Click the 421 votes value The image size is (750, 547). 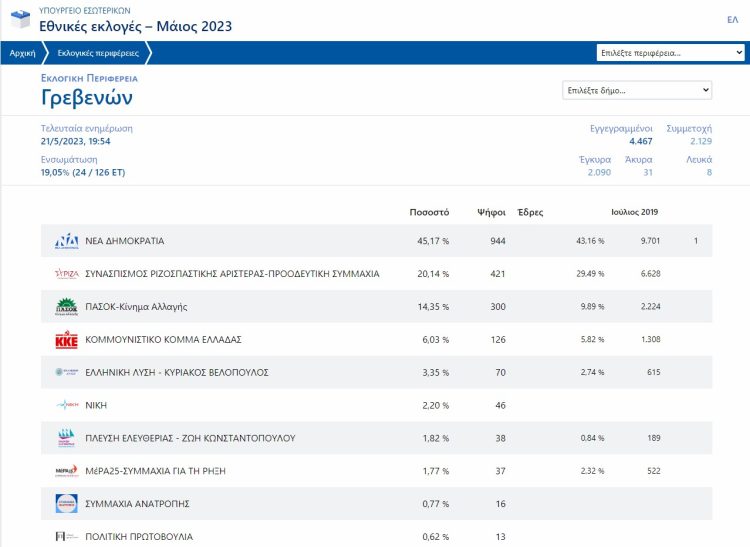pos(498,274)
